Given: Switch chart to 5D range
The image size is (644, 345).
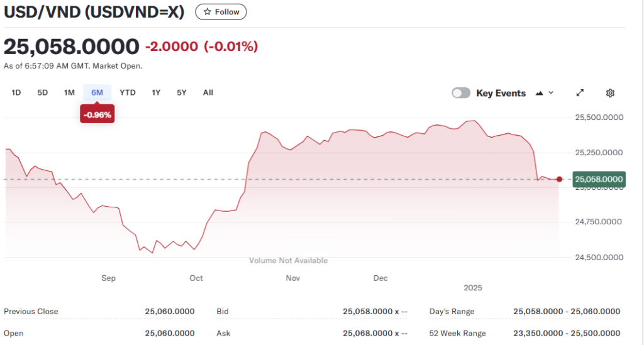Looking at the screenshot, I should (x=43, y=92).
